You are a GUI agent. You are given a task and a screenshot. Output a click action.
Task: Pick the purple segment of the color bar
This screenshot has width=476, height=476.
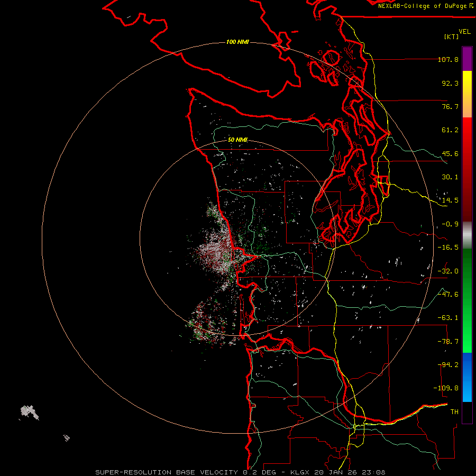[x=467, y=59]
